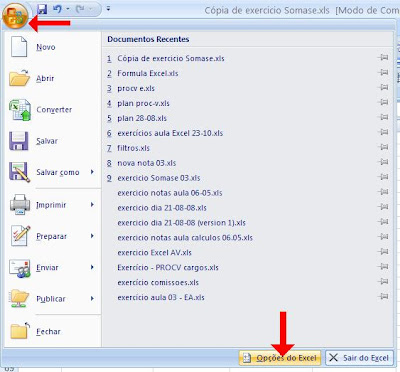This screenshot has width=400, height=372.
Task: Expand the Salvar como submenu arrow
Action: (x=92, y=172)
